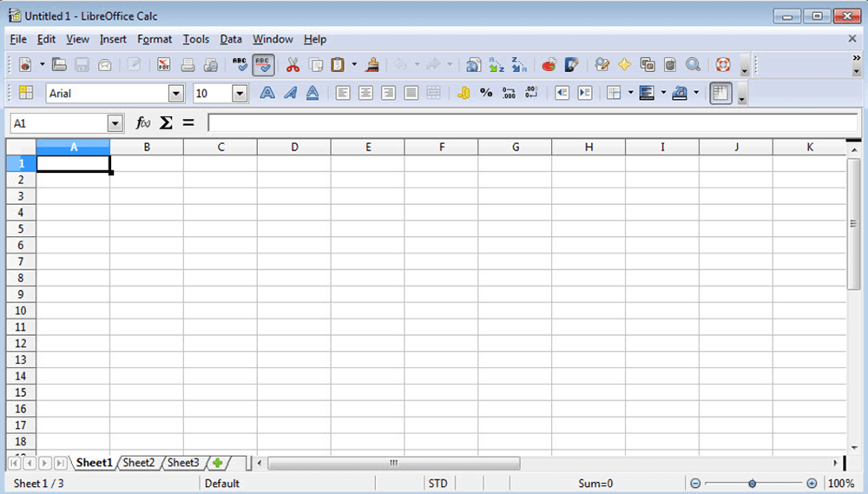Open the Format menu
The image size is (868, 494).
(x=155, y=39)
